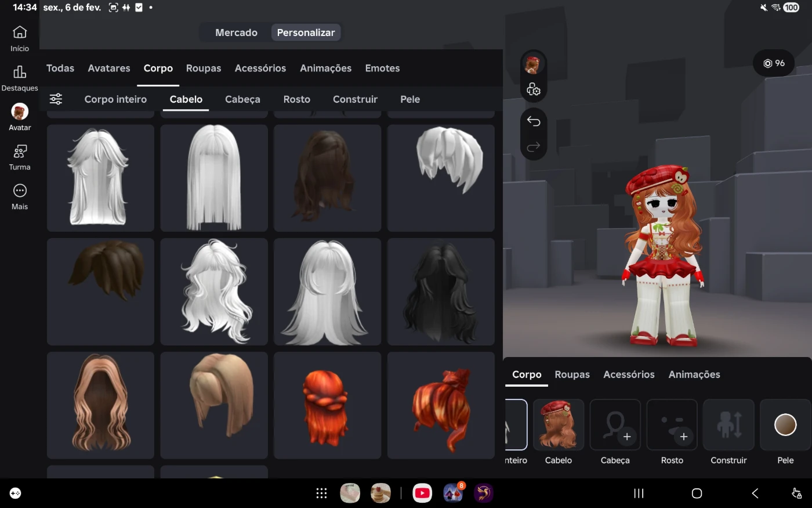Go to Início home icon
812x508 pixels.
pos(20,38)
